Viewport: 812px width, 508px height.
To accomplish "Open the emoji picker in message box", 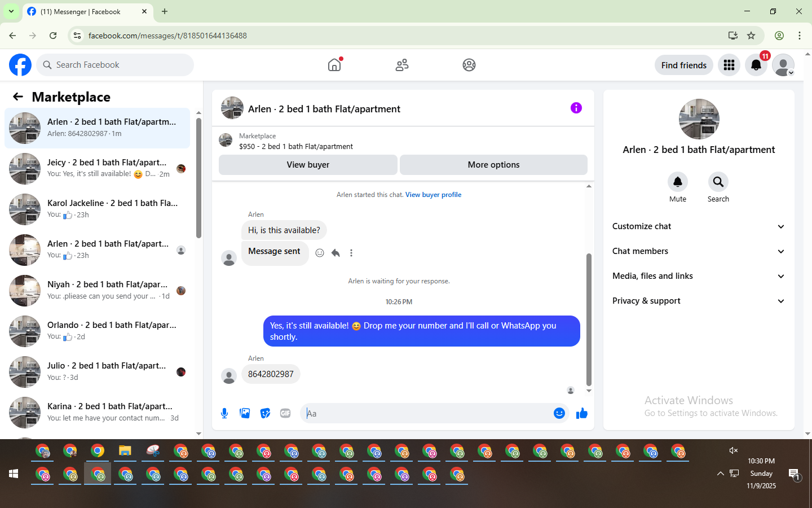I will [559, 413].
